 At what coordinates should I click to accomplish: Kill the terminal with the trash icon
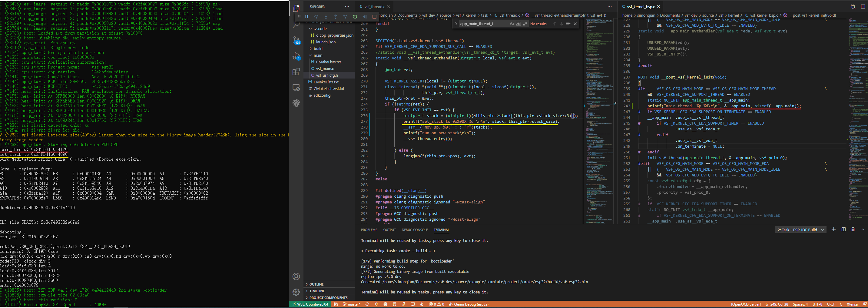coord(853,229)
